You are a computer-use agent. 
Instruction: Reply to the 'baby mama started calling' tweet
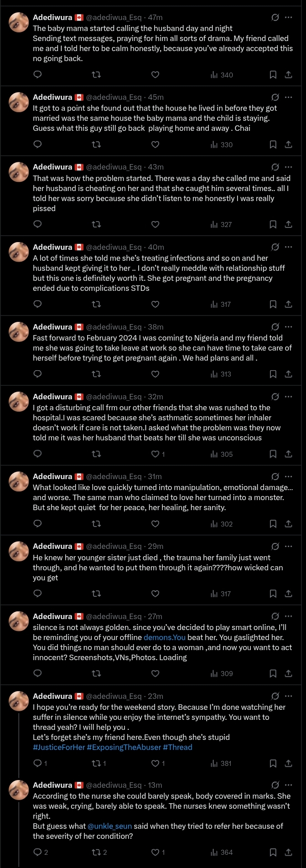pyautogui.click(x=38, y=74)
